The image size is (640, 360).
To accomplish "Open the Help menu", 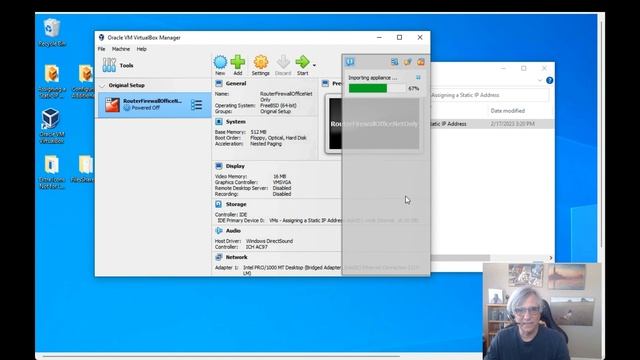I will click(x=141, y=49).
